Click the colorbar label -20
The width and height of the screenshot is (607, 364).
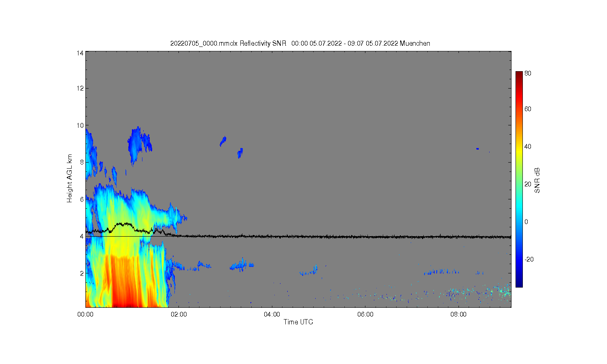pos(529,259)
